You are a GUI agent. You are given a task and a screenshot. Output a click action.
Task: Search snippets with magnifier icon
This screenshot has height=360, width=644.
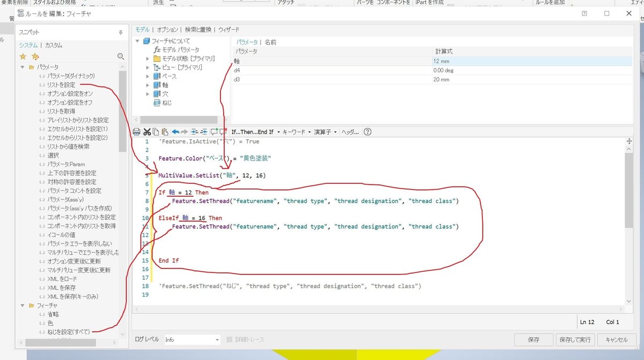(x=121, y=56)
